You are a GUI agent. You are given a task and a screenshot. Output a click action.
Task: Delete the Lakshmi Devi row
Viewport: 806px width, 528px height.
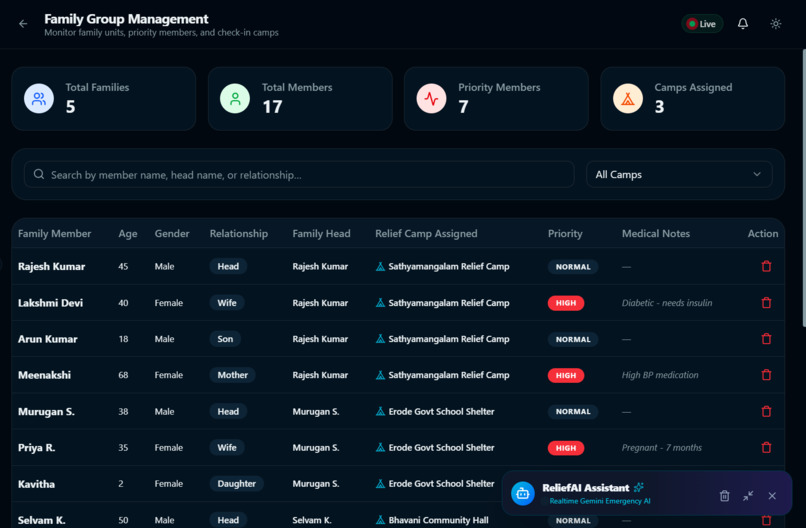pos(766,303)
